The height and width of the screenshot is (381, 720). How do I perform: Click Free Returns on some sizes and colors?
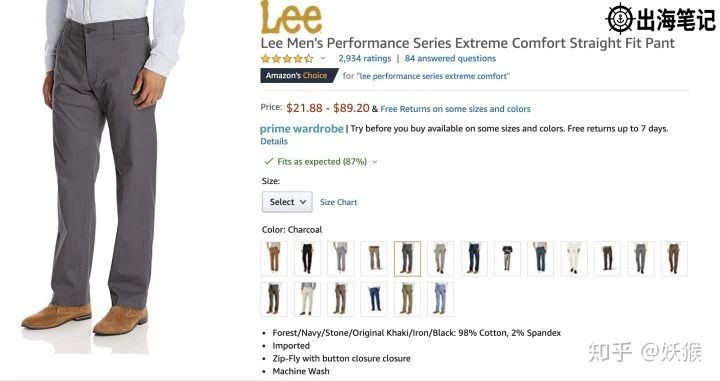(x=455, y=109)
